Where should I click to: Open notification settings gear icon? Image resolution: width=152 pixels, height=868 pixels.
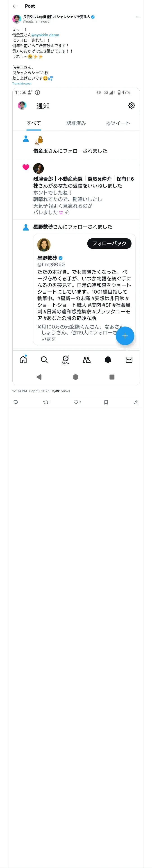[x=132, y=105]
